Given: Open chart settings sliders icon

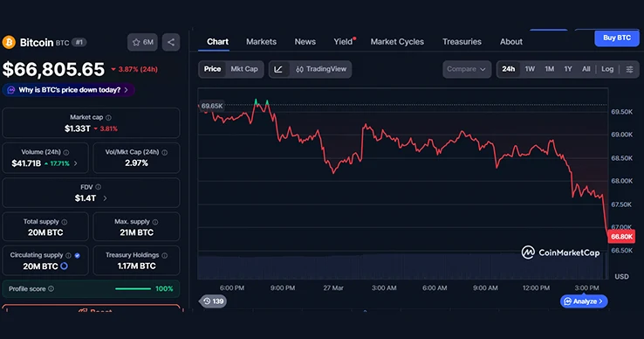Looking at the screenshot, I should click(629, 69).
